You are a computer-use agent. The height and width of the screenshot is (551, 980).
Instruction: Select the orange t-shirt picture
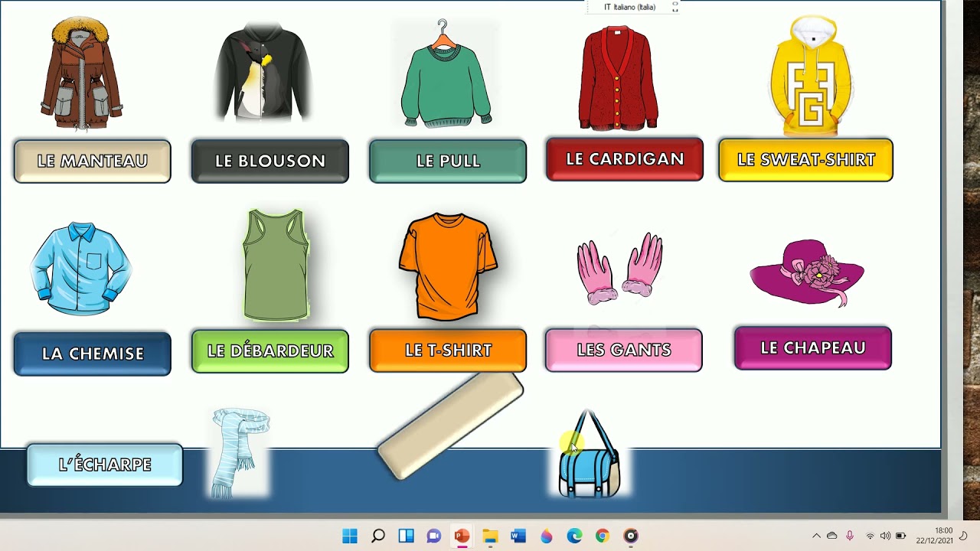(448, 266)
